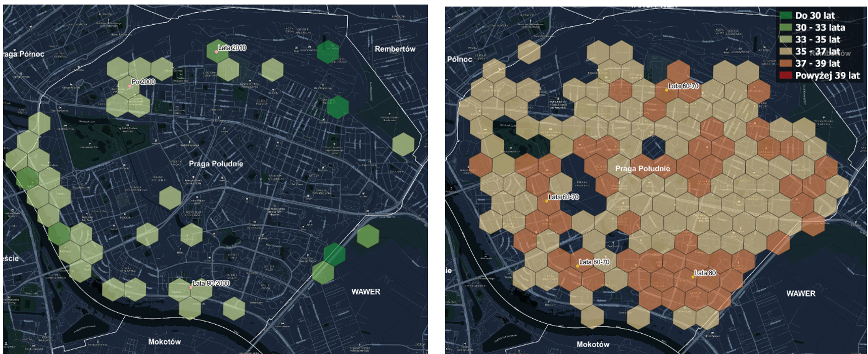Click the yellow marker at topmost Lata 60-70

(x=666, y=90)
